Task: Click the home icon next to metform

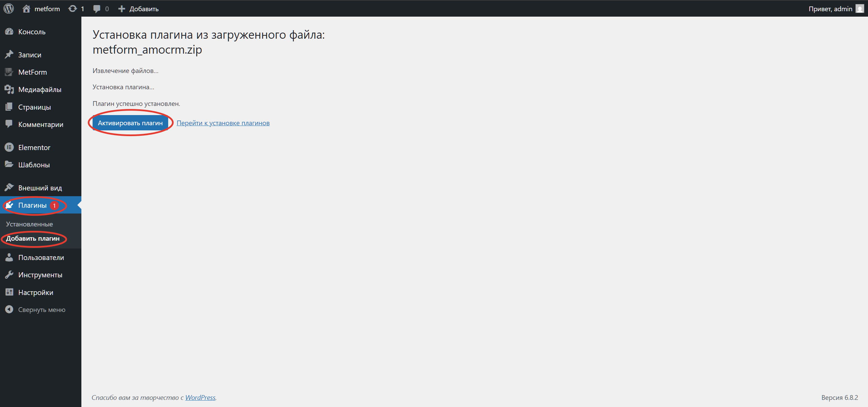Action: coord(26,8)
